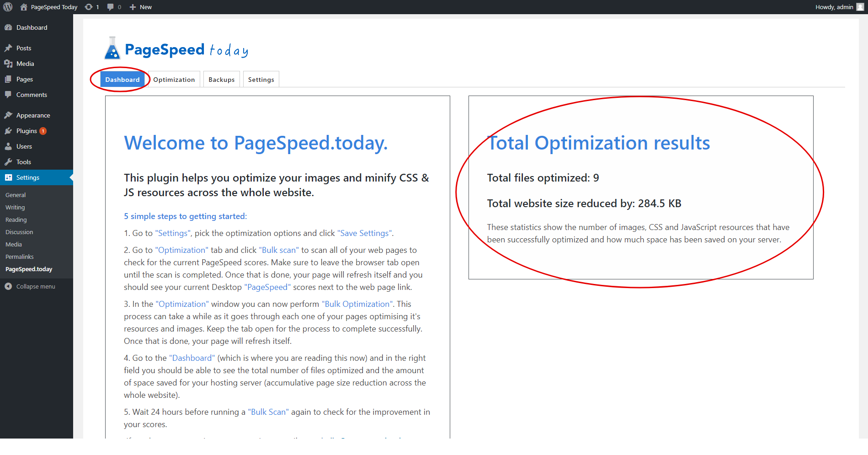The height and width of the screenshot is (455, 868).
Task: Select PageSpeed.today submenu item
Action: [x=29, y=269]
